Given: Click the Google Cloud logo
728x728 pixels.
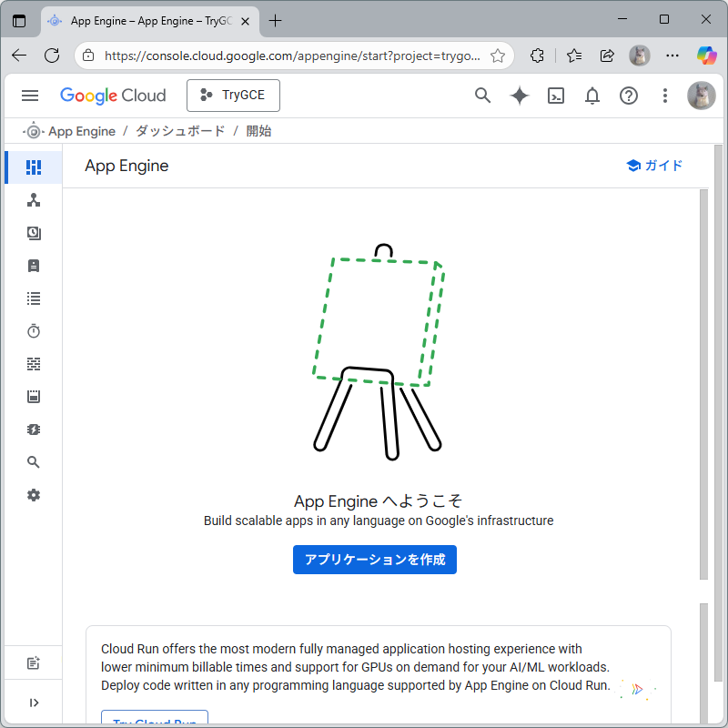Looking at the screenshot, I should pyautogui.click(x=113, y=96).
